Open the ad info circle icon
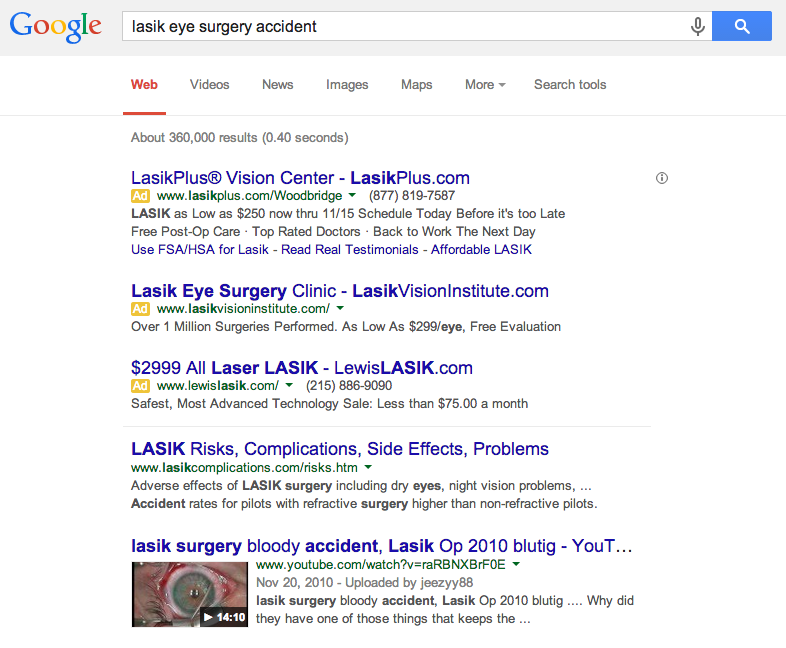Screen dimensions: 786x648 pos(662,178)
